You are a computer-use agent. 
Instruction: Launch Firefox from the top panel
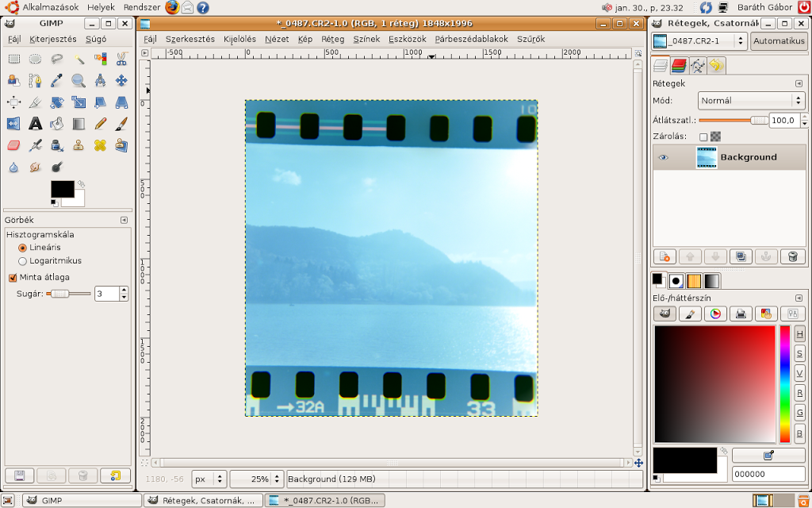[172, 7]
